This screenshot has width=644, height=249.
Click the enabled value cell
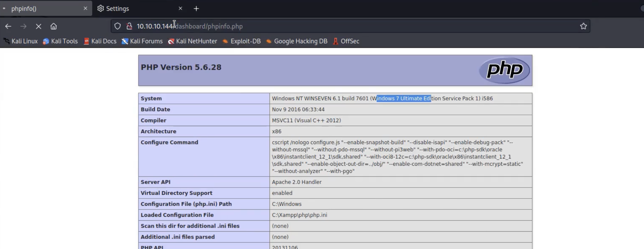pos(282,193)
